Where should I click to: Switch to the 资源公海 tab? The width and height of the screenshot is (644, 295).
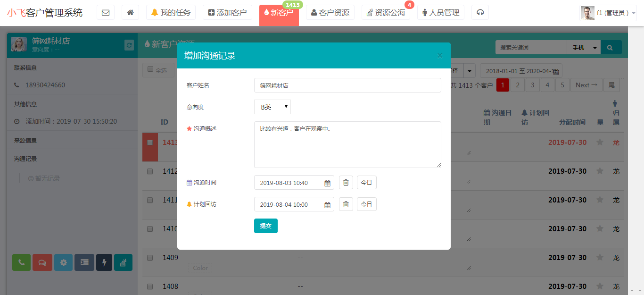pos(386,13)
